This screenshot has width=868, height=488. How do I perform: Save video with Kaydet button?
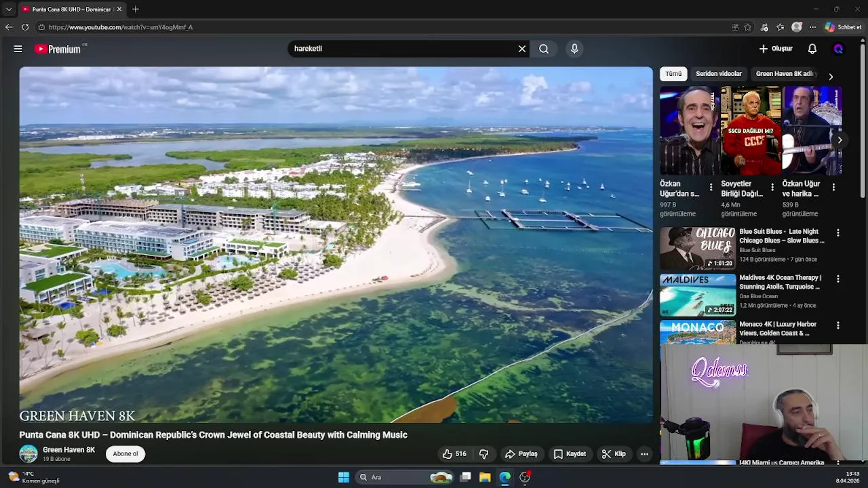pyautogui.click(x=570, y=454)
